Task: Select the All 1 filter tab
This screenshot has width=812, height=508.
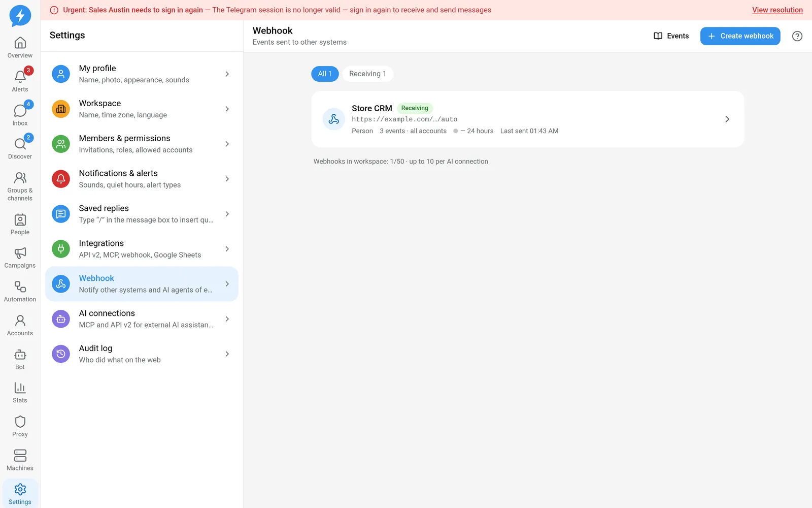Action: 325,74
